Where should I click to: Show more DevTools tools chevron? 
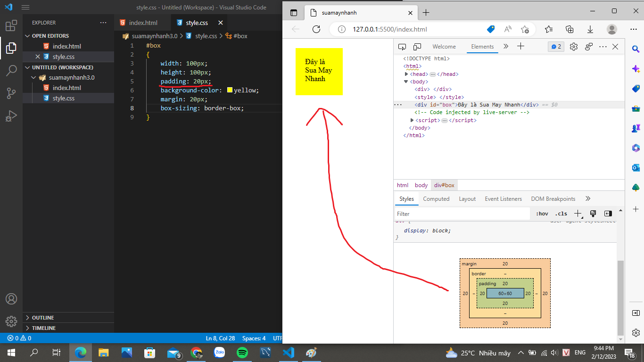[506, 46]
